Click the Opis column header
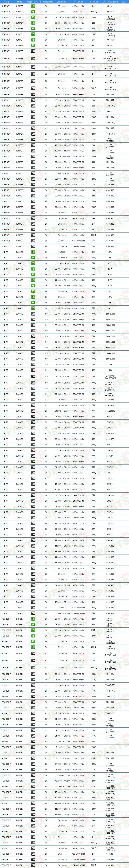The width and height of the screenshot is (129, 868). click(124, 2)
